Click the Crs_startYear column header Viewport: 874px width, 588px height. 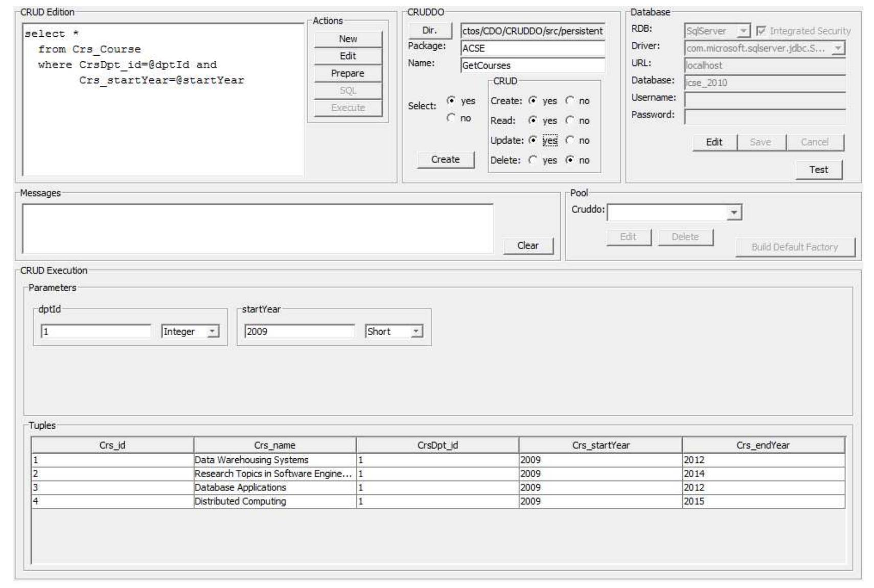click(601, 445)
